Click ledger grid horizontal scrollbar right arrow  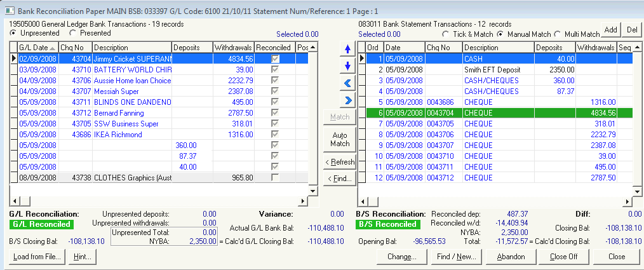[303, 201]
